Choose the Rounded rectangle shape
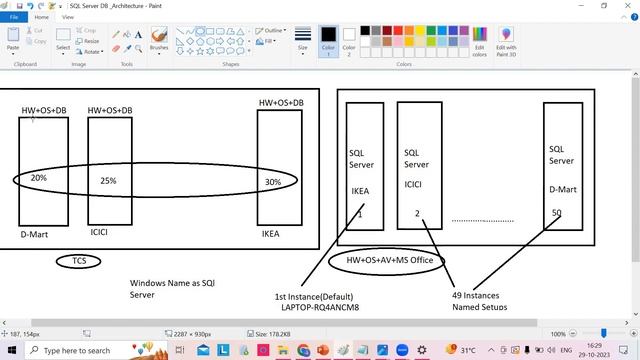This screenshot has width=640, height=360. (x=220, y=31)
